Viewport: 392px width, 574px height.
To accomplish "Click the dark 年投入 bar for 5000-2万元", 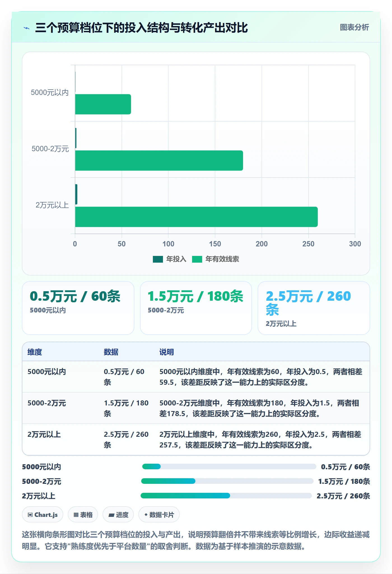I will click(76, 138).
